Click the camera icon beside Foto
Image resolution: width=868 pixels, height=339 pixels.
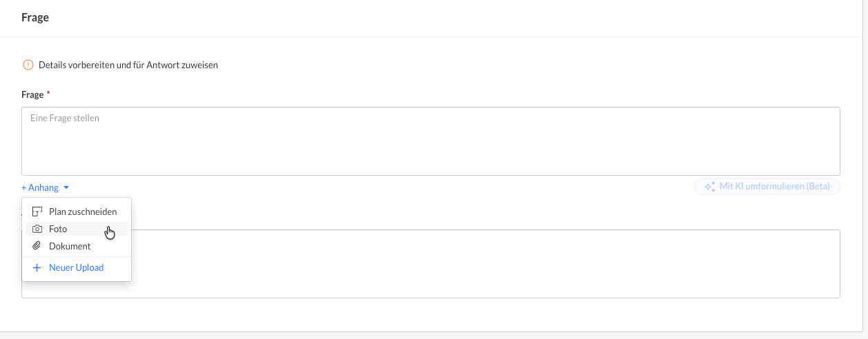coord(37,229)
